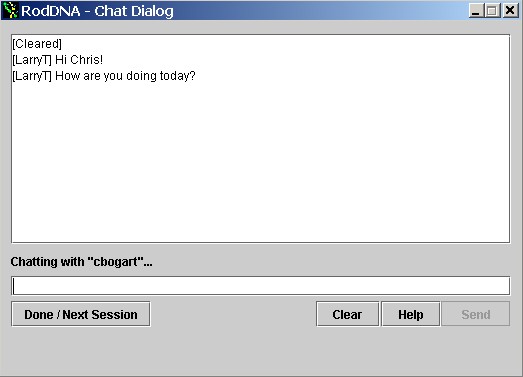Focus the chat message input field
523x377 pixels.
[x=260, y=286]
